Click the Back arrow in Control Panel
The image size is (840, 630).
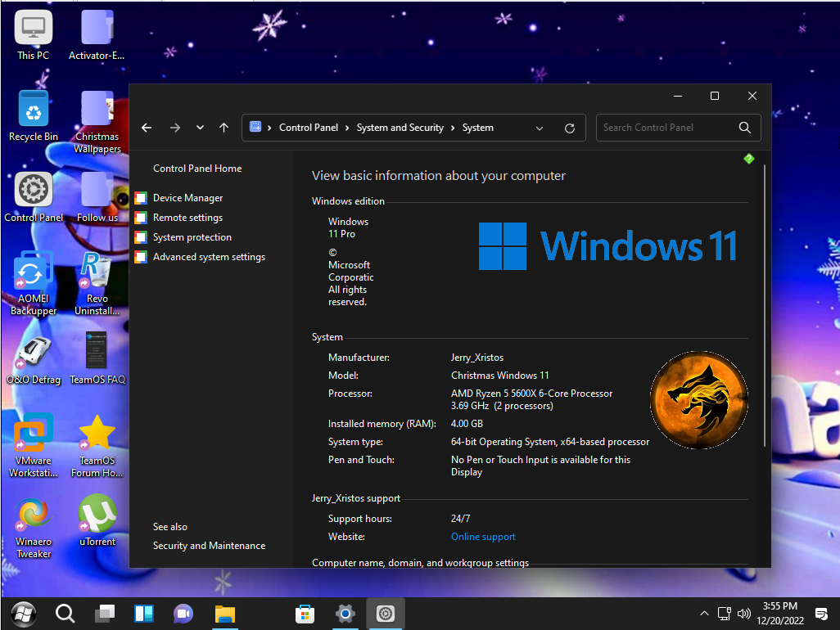[x=147, y=128]
